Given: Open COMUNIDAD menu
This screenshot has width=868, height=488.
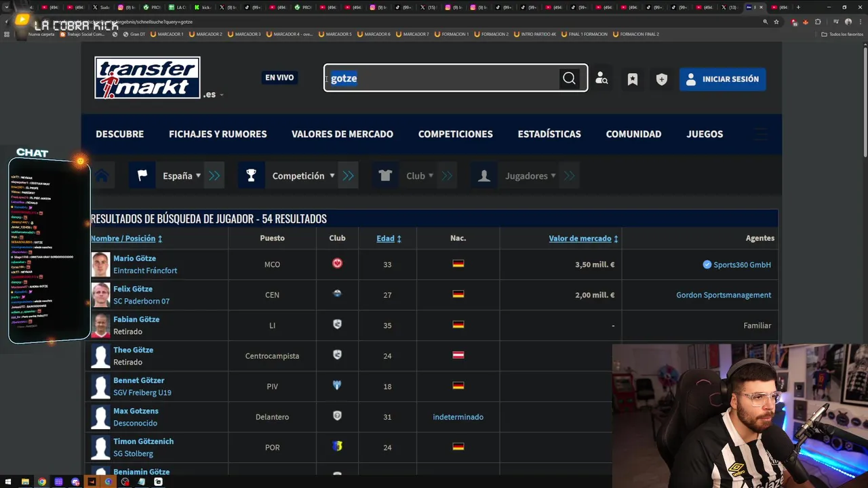Looking at the screenshot, I should (x=633, y=134).
